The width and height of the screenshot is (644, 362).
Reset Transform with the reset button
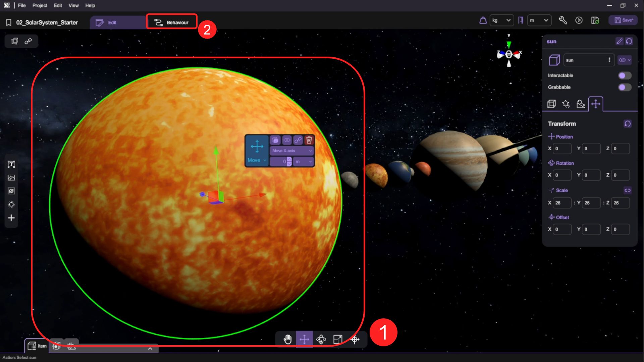[x=627, y=124]
